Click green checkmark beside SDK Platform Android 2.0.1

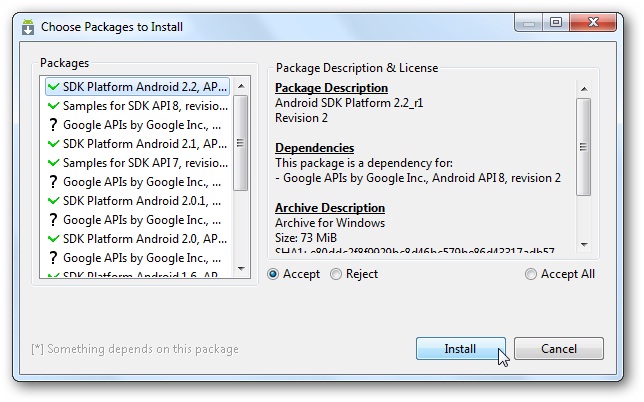coord(53,201)
